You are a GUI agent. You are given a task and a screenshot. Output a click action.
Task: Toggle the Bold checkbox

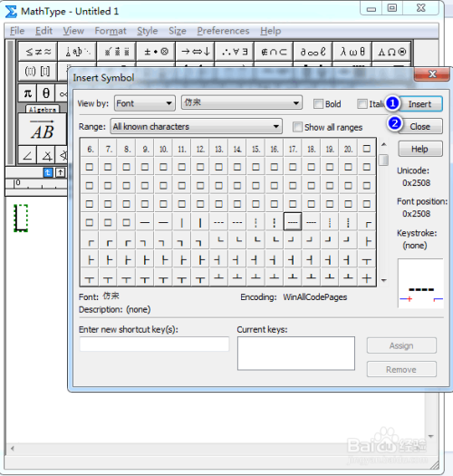(318, 104)
